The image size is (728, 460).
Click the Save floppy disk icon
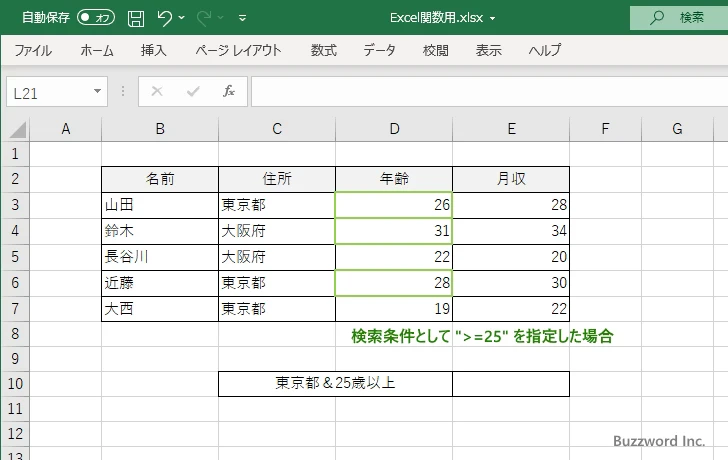[x=136, y=17]
